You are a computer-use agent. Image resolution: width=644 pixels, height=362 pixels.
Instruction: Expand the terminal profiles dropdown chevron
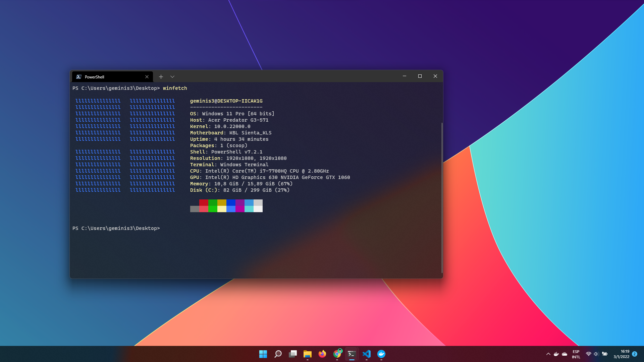point(172,77)
